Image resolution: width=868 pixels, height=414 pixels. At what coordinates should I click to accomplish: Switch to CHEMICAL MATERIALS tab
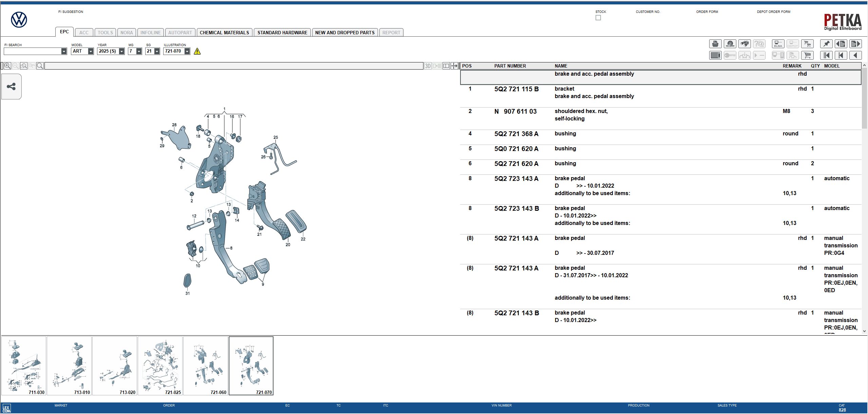(224, 33)
